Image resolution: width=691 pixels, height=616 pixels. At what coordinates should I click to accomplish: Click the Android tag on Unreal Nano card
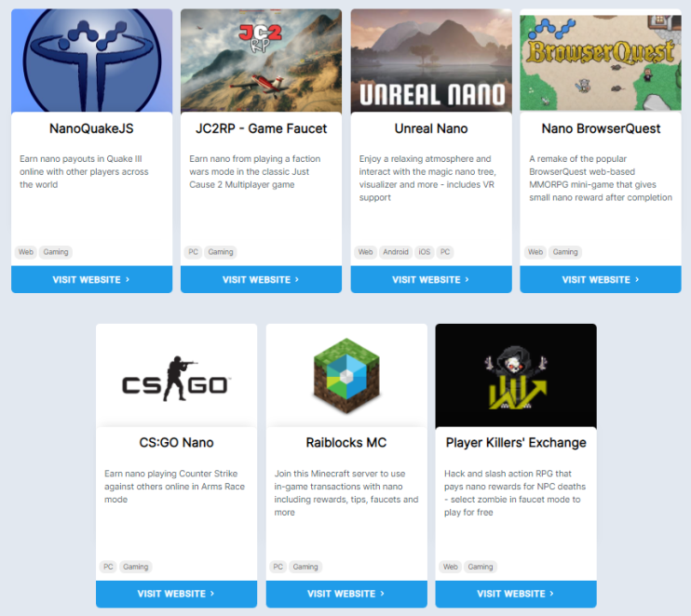(395, 252)
